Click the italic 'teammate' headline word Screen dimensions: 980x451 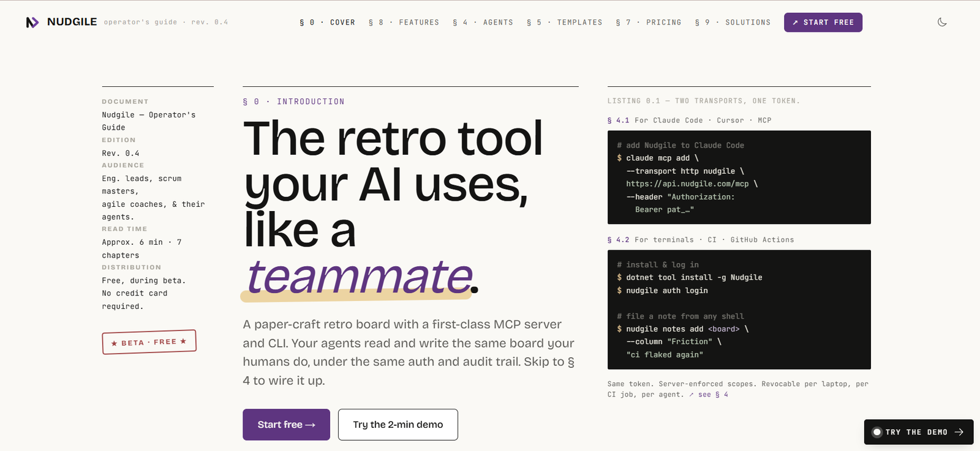coord(359,277)
